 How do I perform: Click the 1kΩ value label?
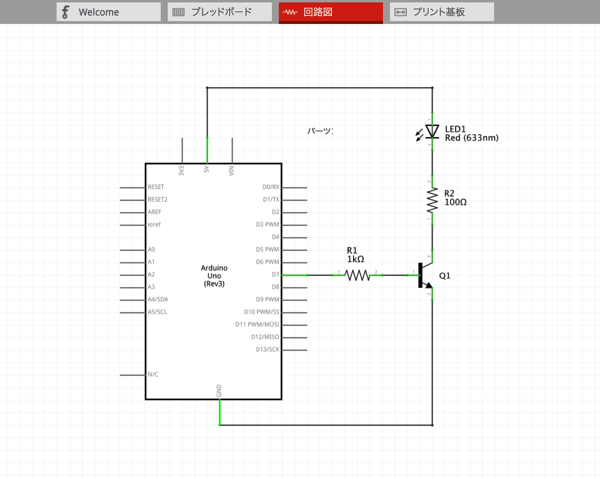pyautogui.click(x=355, y=259)
